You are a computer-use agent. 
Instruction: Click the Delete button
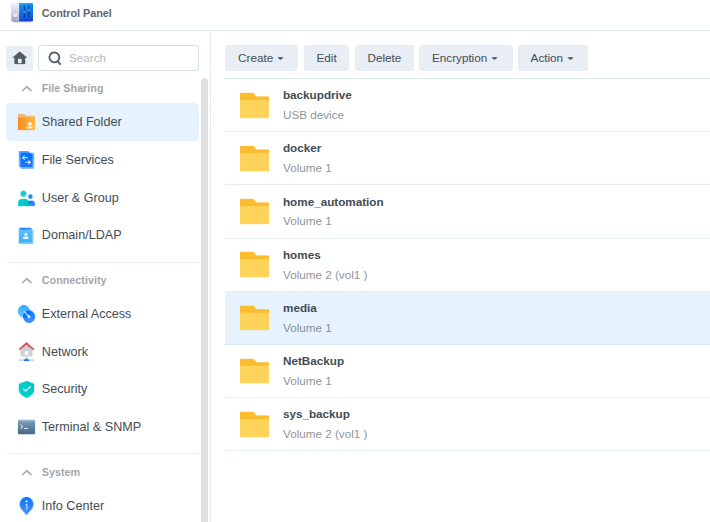coord(384,58)
